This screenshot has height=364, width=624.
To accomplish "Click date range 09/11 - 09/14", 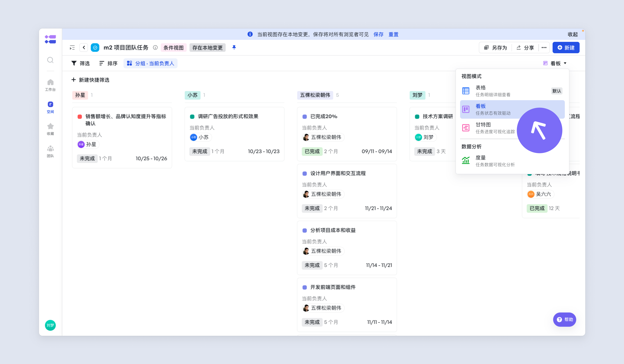I will 377,151.
